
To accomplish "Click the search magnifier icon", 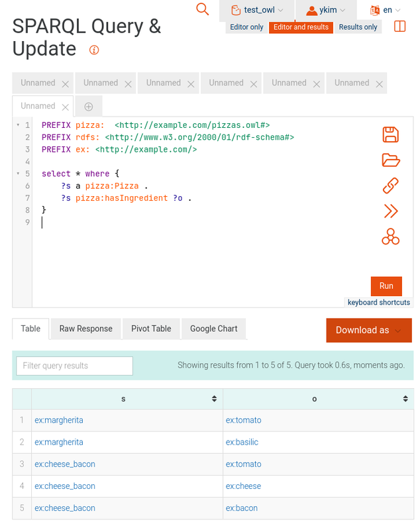I will coord(202,9).
